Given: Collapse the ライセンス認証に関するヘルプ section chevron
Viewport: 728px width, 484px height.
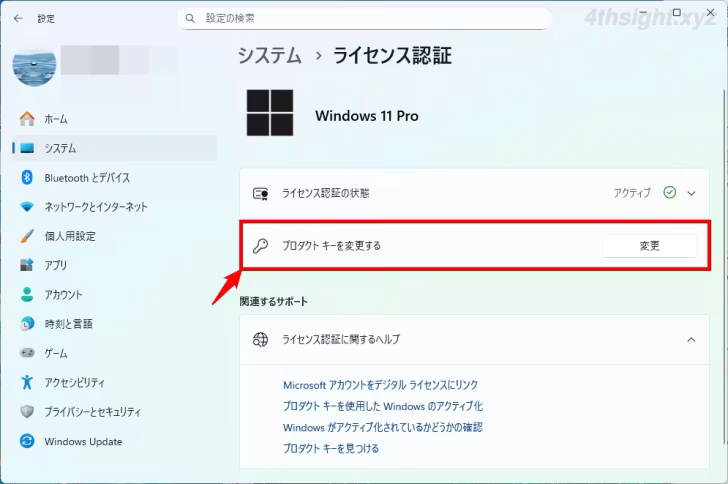Looking at the screenshot, I should (x=691, y=340).
